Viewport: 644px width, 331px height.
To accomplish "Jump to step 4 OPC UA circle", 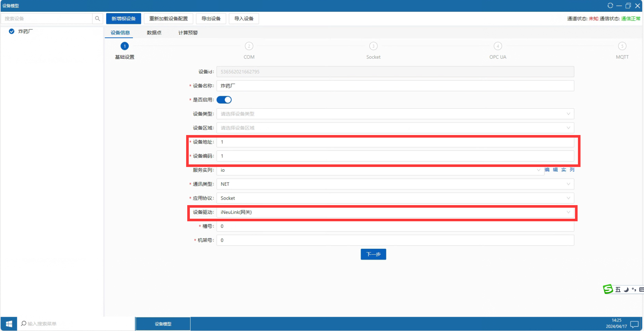I will coord(498,46).
